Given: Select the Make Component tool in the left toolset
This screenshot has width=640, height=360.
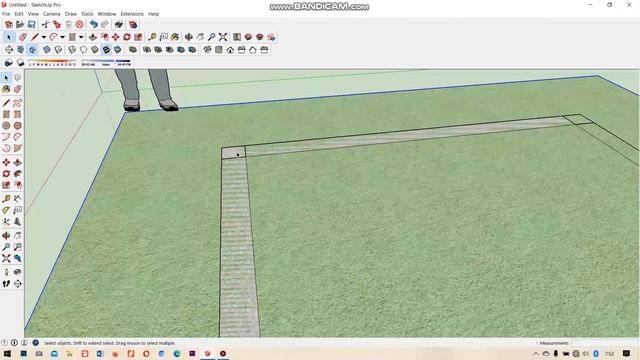Looking at the screenshot, I should [x=18, y=77].
